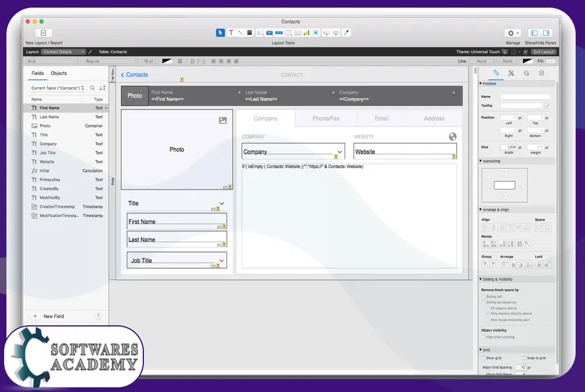Viewport: 585px width, 392px height.
Task: Check the Sliding left option
Action: click(484, 297)
